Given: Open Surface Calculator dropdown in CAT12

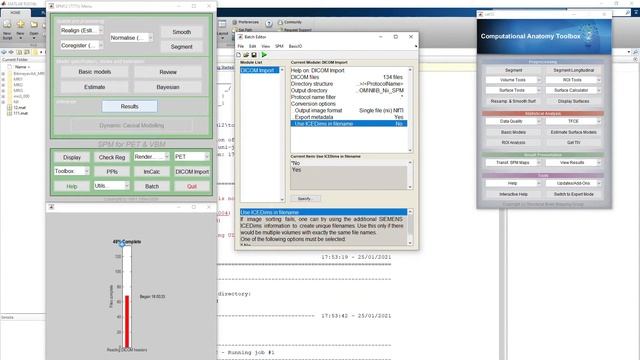Looking at the screenshot, I should click(573, 90).
